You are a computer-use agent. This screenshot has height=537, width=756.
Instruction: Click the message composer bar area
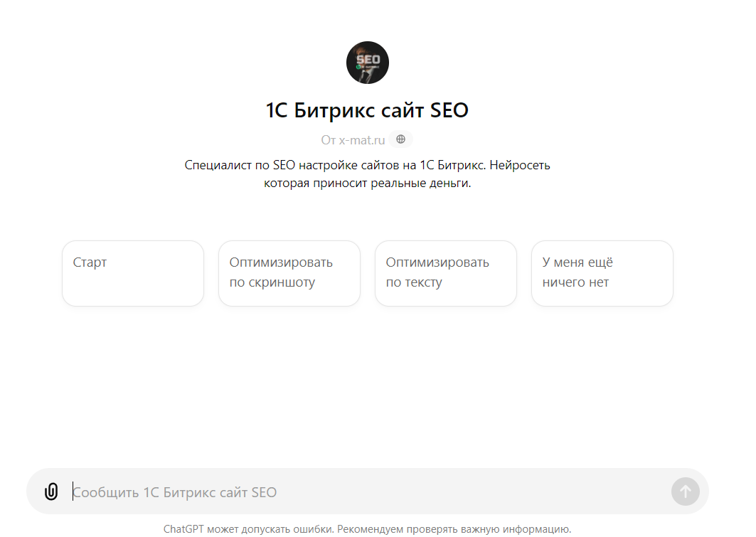tap(356, 491)
